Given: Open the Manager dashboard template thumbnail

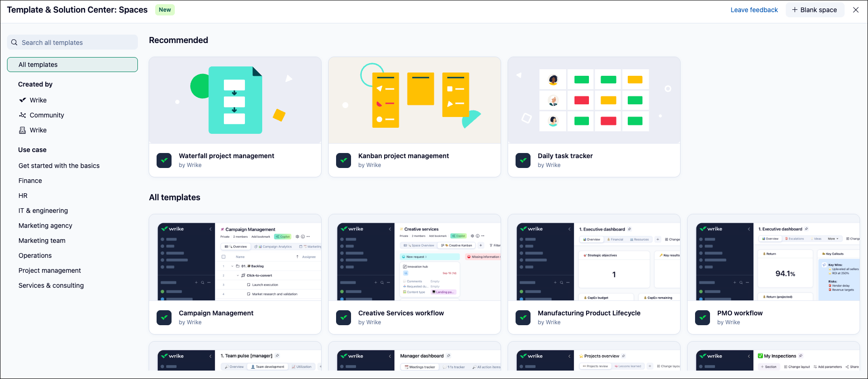Looking at the screenshot, I should 415,356.
